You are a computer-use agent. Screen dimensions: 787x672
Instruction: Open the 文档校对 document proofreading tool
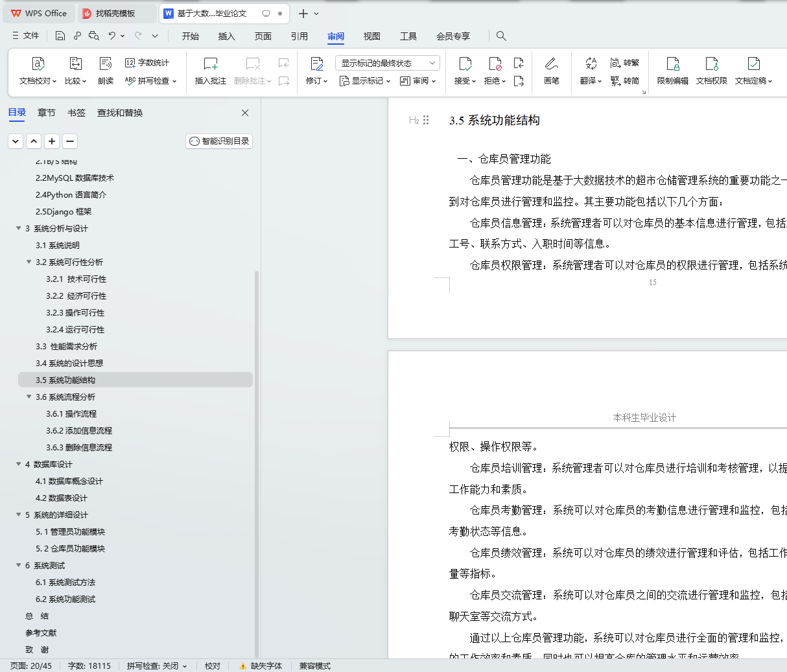pos(38,71)
